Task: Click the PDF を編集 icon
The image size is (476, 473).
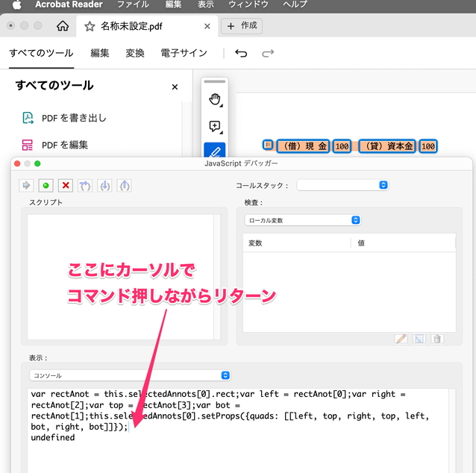Action: pyautogui.click(x=28, y=145)
